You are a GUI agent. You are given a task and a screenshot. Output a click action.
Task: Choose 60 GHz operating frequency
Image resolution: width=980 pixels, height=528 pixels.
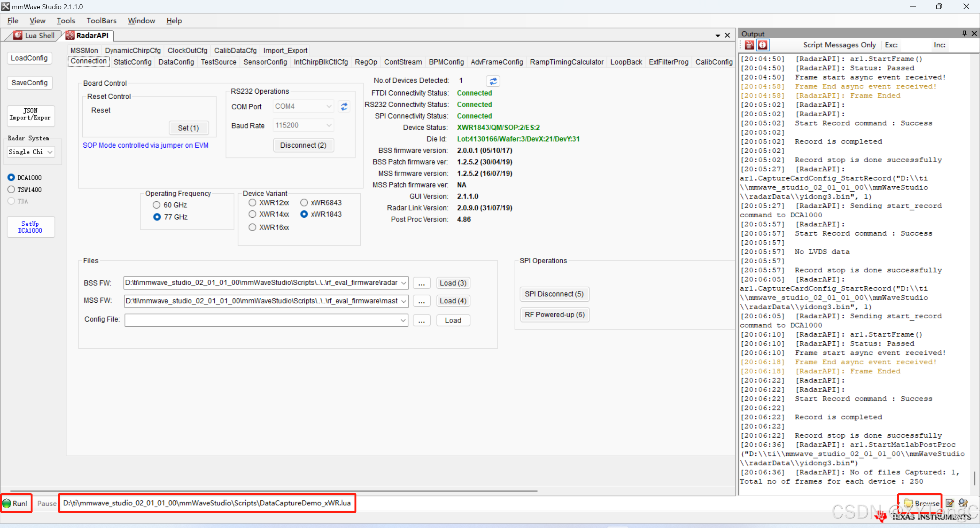(x=157, y=205)
